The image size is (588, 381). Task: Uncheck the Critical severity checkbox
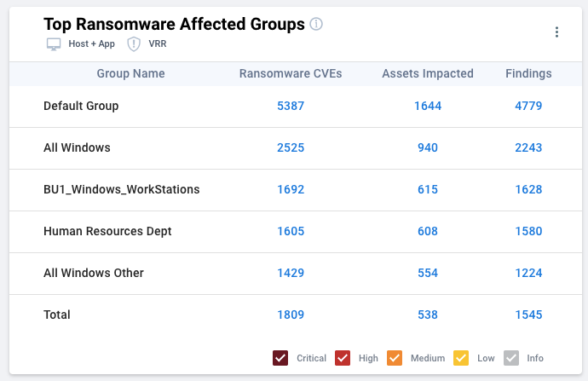280,358
